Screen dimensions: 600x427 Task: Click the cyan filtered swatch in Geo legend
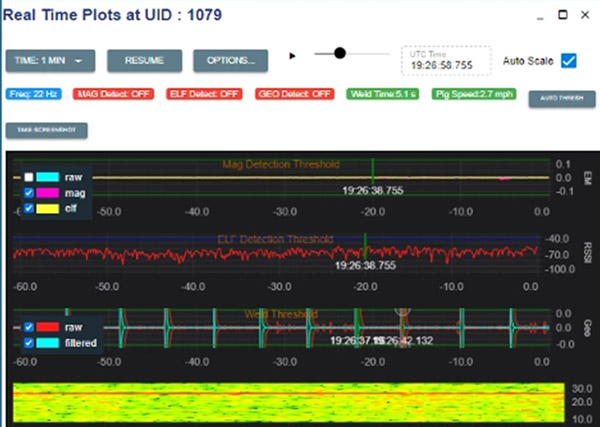48,343
